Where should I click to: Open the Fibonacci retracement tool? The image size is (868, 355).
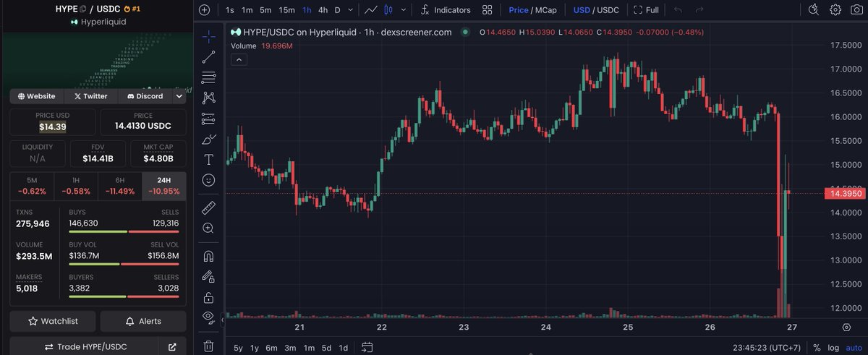208,77
